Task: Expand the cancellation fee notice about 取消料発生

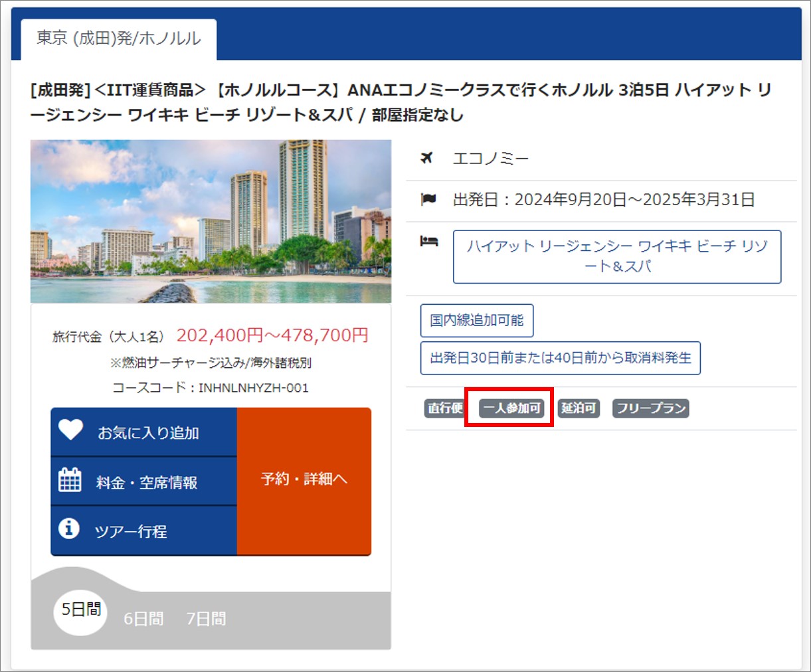Action: pyautogui.click(x=559, y=358)
